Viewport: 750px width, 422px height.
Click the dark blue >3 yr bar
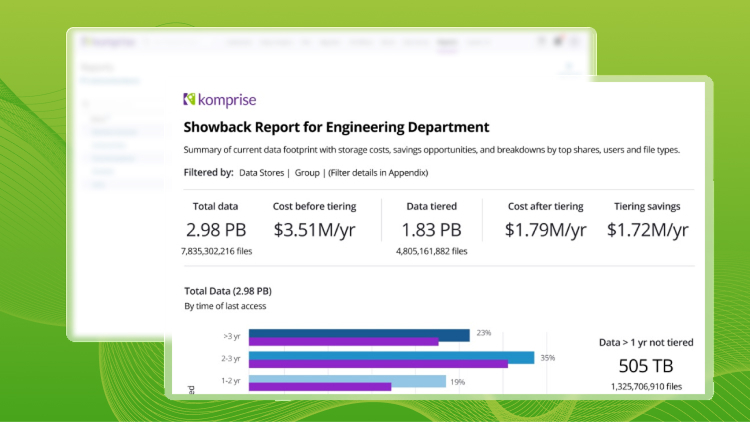tap(358, 335)
